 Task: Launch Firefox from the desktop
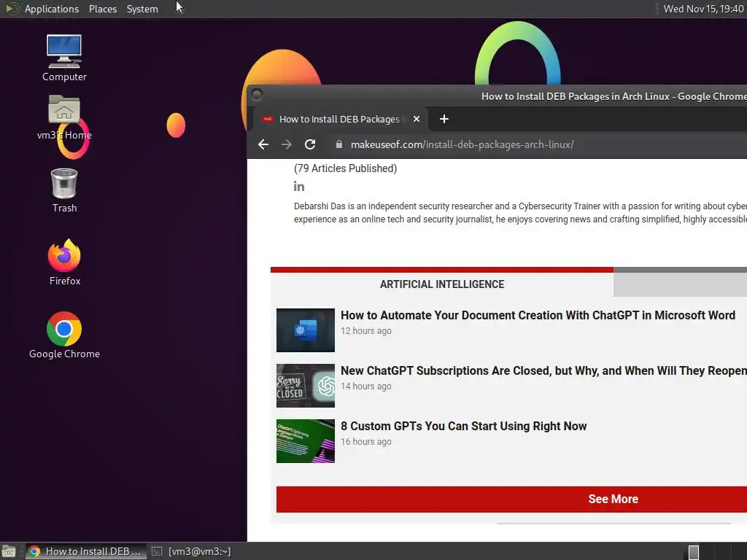(64, 262)
